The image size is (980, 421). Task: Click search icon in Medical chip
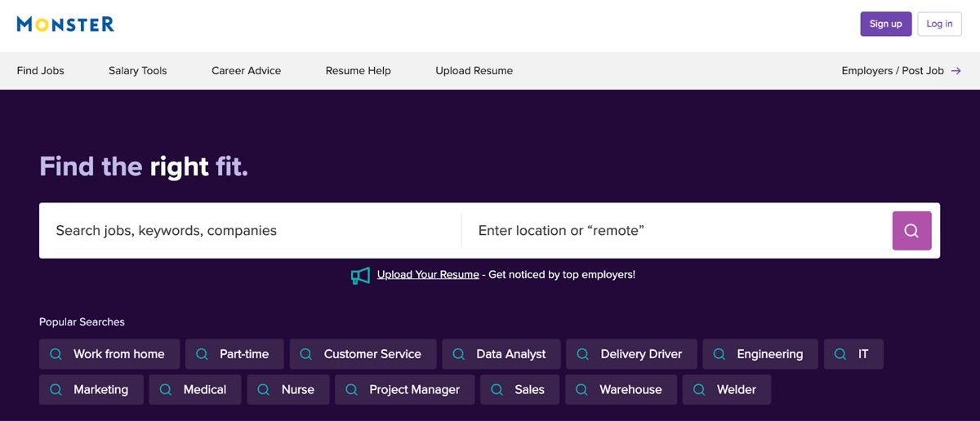(x=166, y=390)
